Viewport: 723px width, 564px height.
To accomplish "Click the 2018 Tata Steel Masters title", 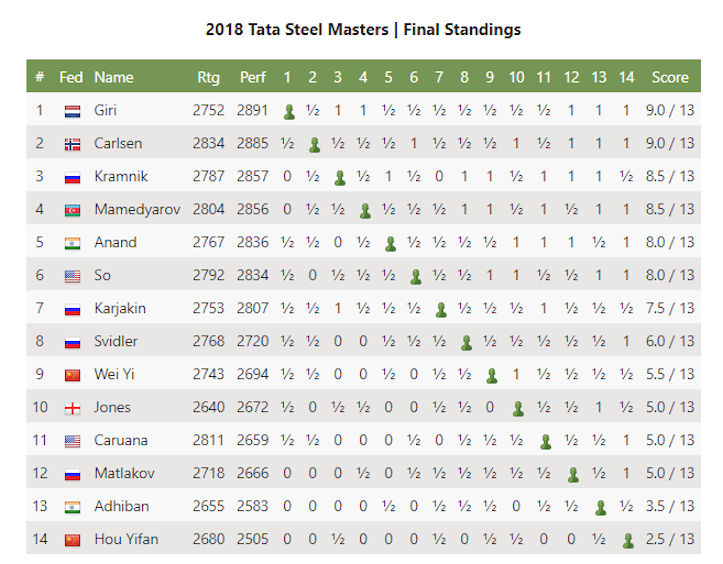I will click(297, 30).
